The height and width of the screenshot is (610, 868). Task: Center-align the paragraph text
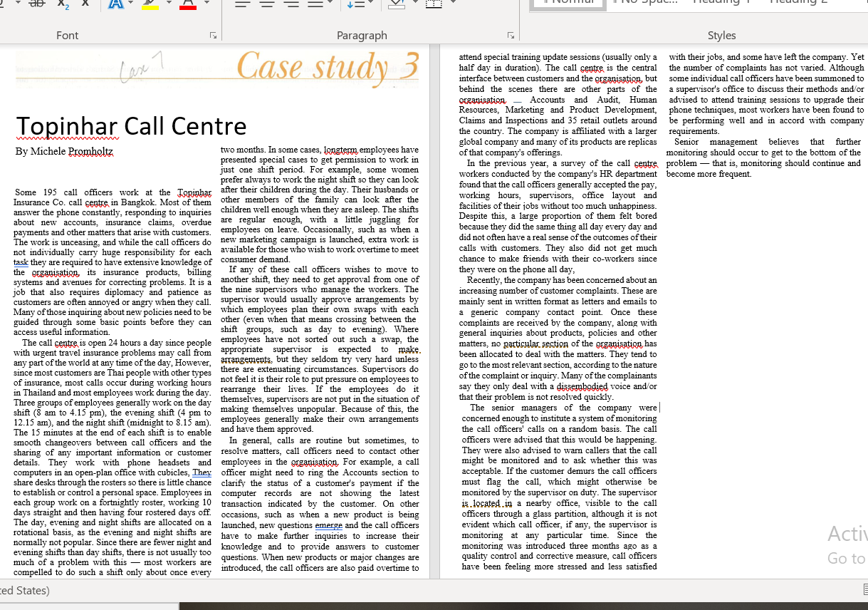click(267, 4)
